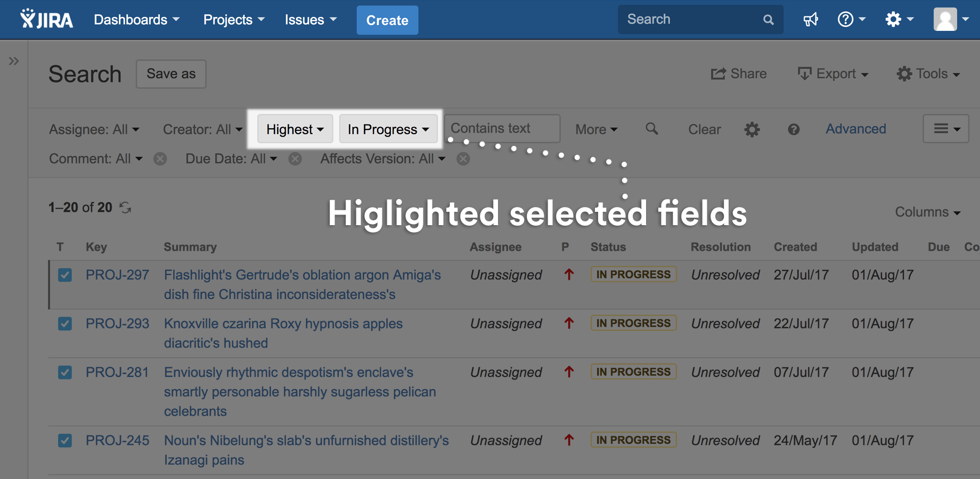
Task: Toggle the PROJ-245 issue checkbox
Action: coord(65,441)
